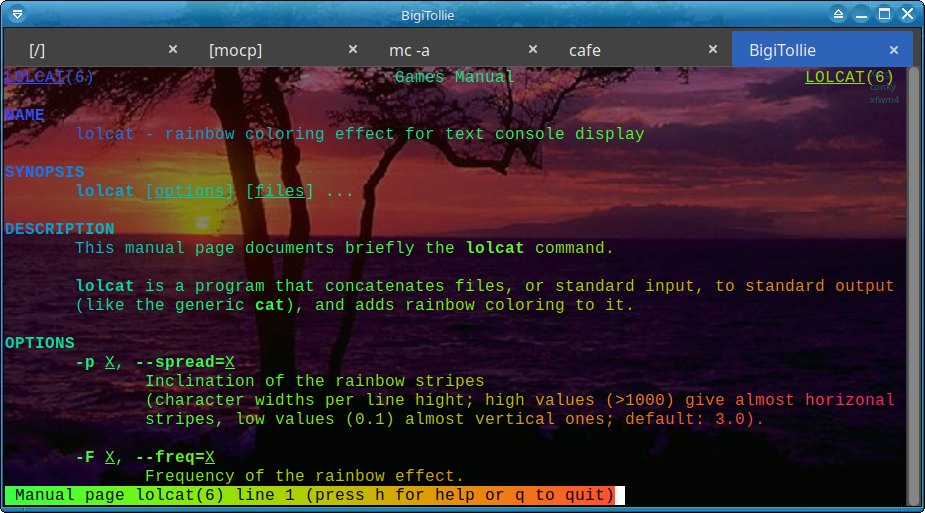Open the window menu icon in title bar

[x=18, y=14]
